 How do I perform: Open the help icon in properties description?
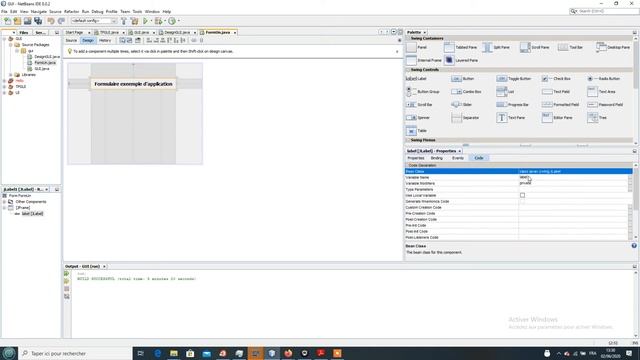[634, 246]
